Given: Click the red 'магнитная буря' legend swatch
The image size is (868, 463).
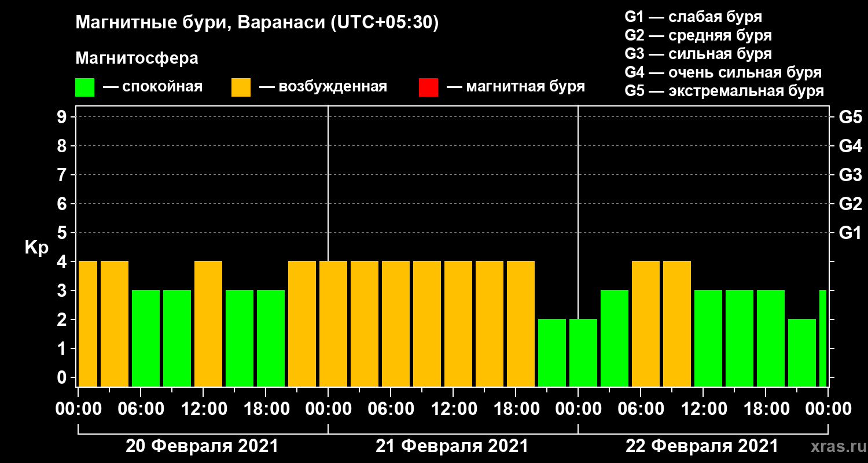Looking at the screenshot, I should tap(428, 87).
